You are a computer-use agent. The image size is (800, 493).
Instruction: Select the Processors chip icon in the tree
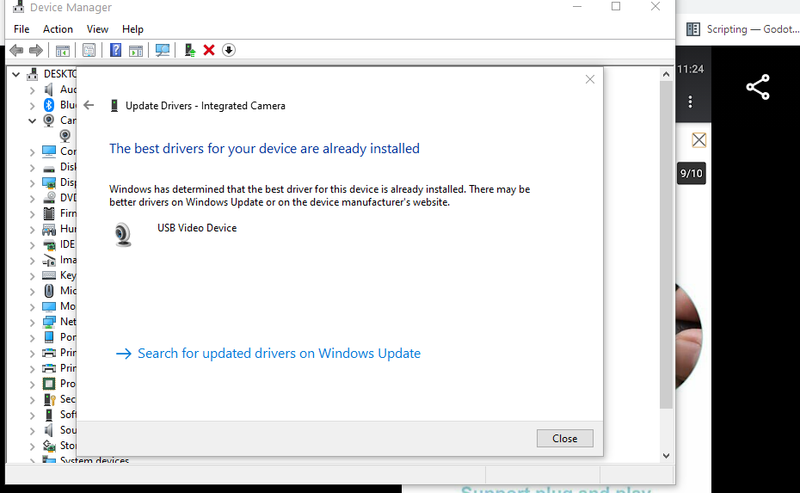click(49, 384)
